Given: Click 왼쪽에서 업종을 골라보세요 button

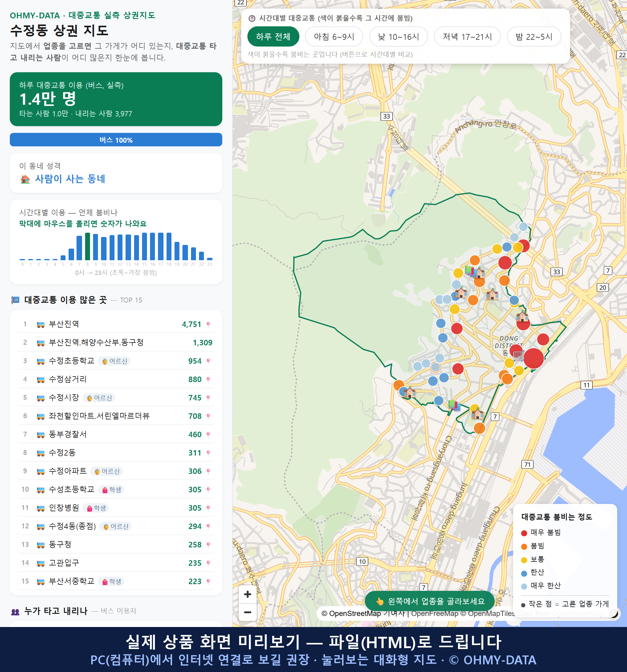Looking at the screenshot, I should [x=430, y=601].
